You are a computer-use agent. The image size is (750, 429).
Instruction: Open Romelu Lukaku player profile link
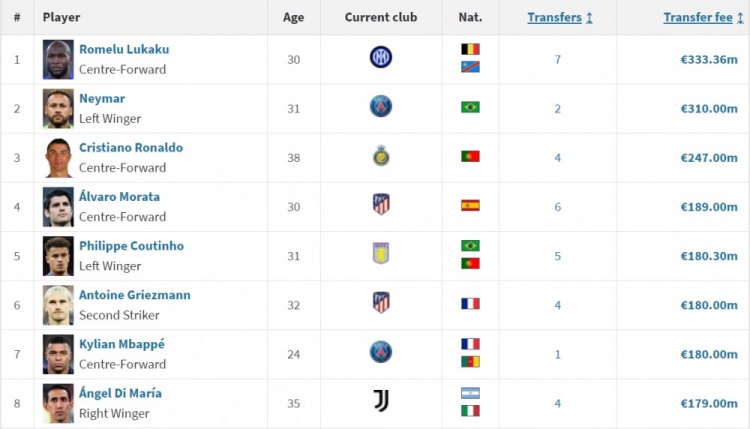124,49
